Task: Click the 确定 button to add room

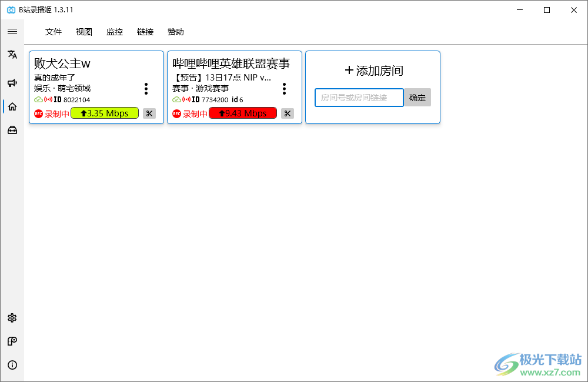Action: (417, 98)
